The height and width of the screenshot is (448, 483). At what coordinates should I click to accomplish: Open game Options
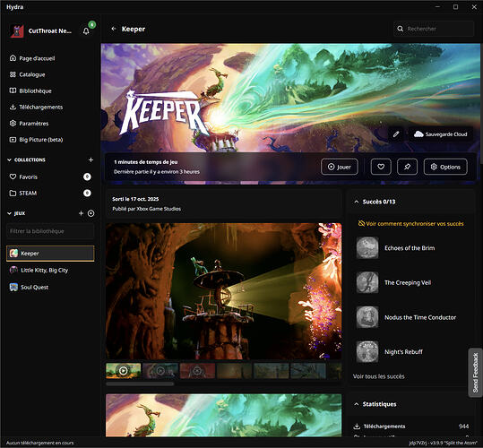[445, 167]
